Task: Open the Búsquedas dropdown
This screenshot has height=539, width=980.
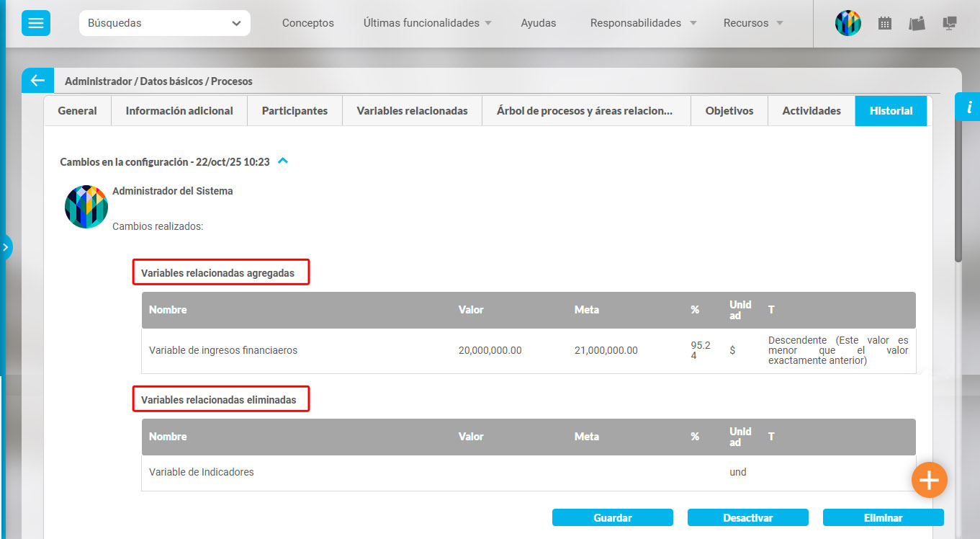Action: [x=163, y=22]
